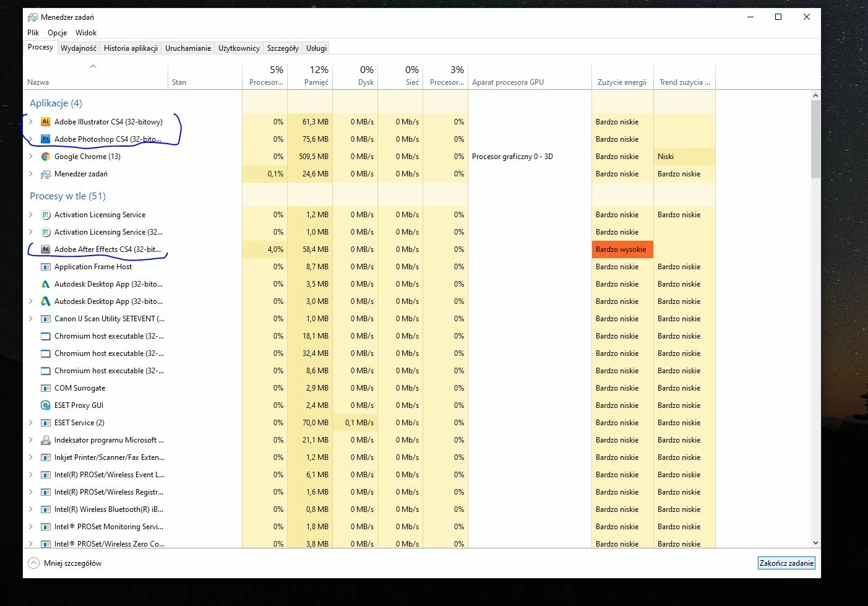Click the Inkjet Printer/Scanner/Fax Extended icon
The height and width of the screenshot is (606, 868).
[x=45, y=457]
